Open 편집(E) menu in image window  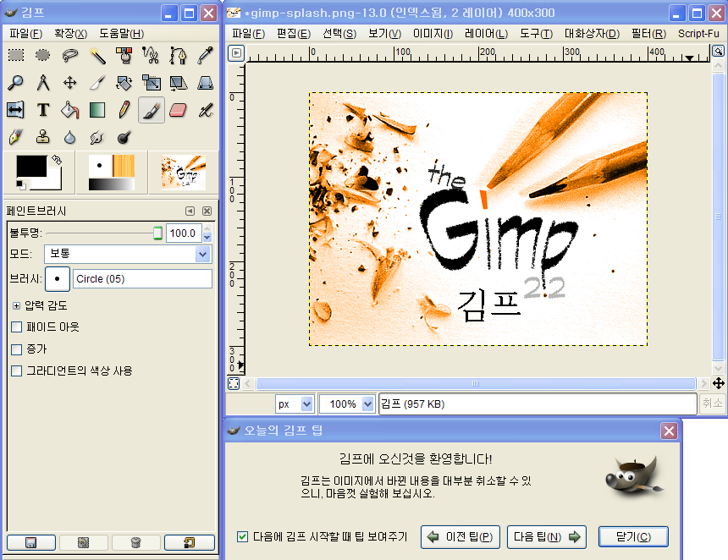(x=294, y=33)
